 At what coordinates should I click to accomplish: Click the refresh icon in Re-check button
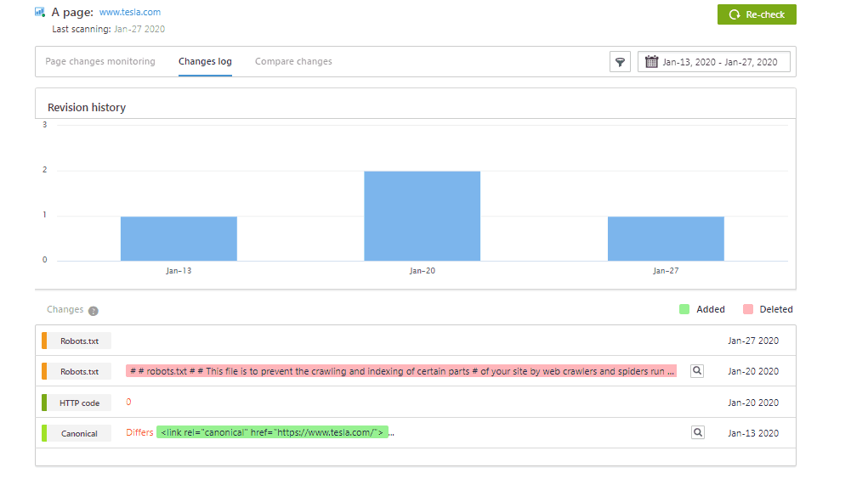[x=735, y=14]
